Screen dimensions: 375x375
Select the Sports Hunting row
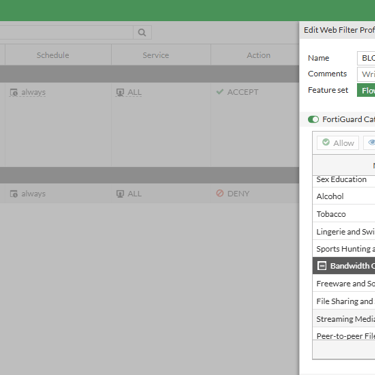click(344, 249)
